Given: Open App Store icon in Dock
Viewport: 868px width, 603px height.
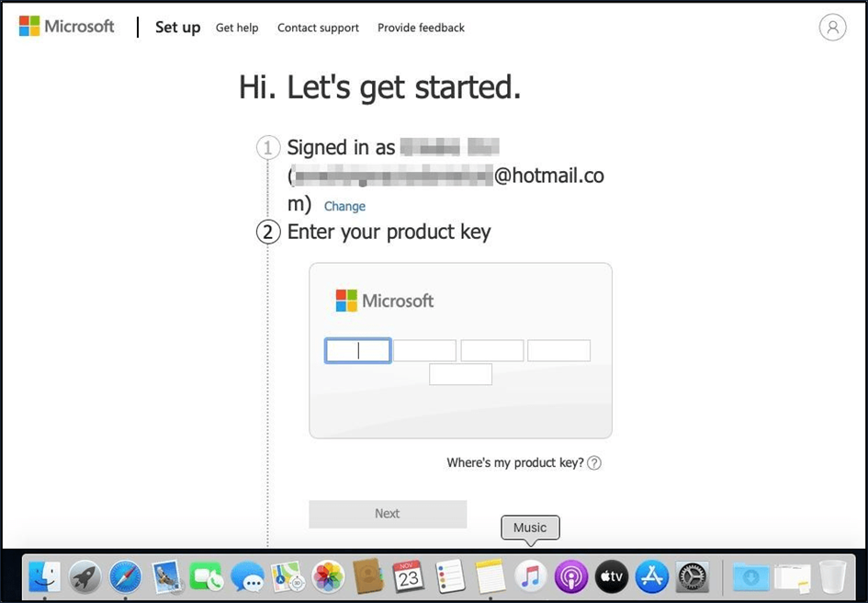Looking at the screenshot, I should [652, 577].
